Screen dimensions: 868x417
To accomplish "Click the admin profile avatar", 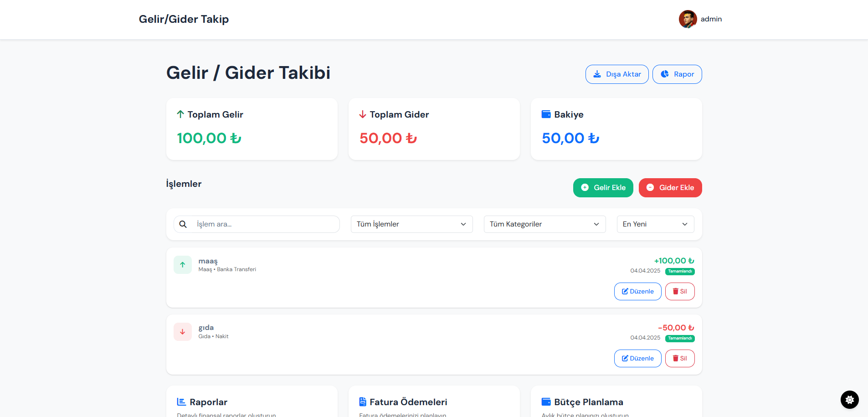I will (688, 19).
